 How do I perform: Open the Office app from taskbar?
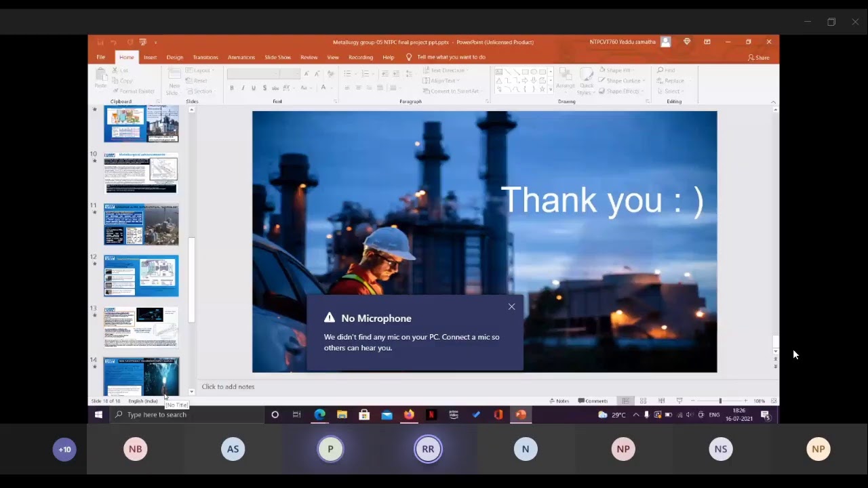tap(498, 415)
